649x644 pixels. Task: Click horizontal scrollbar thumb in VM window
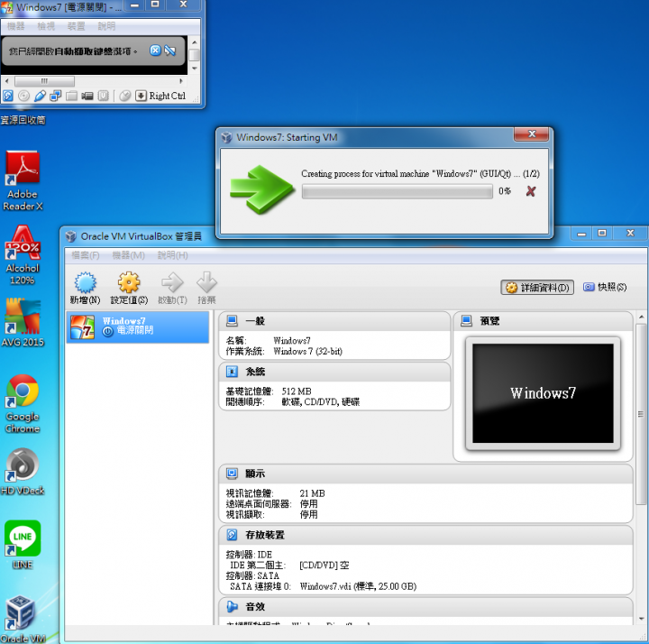coord(45,81)
